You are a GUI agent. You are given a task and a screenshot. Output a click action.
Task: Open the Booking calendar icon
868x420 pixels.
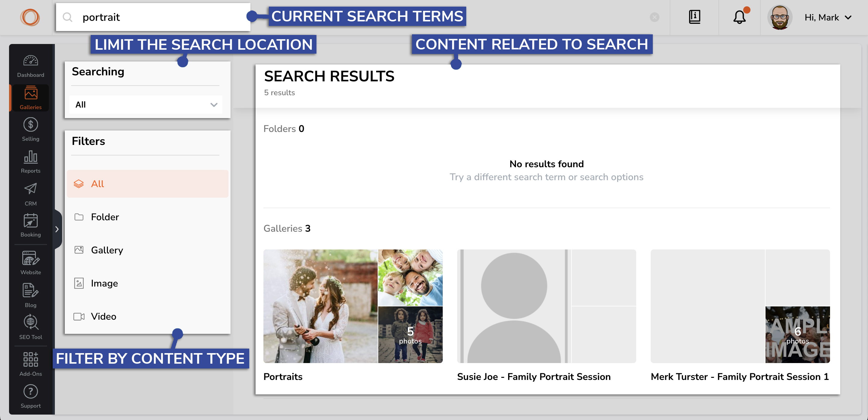(x=31, y=225)
